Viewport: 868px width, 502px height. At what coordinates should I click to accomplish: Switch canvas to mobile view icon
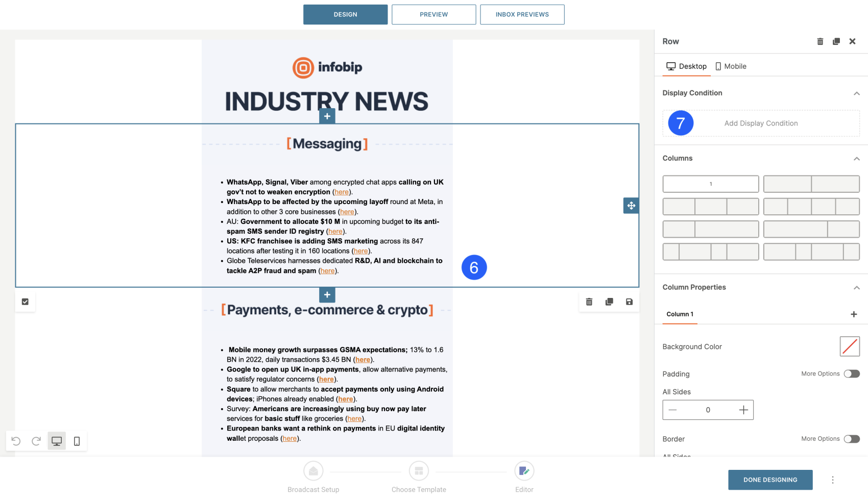coord(77,441)
